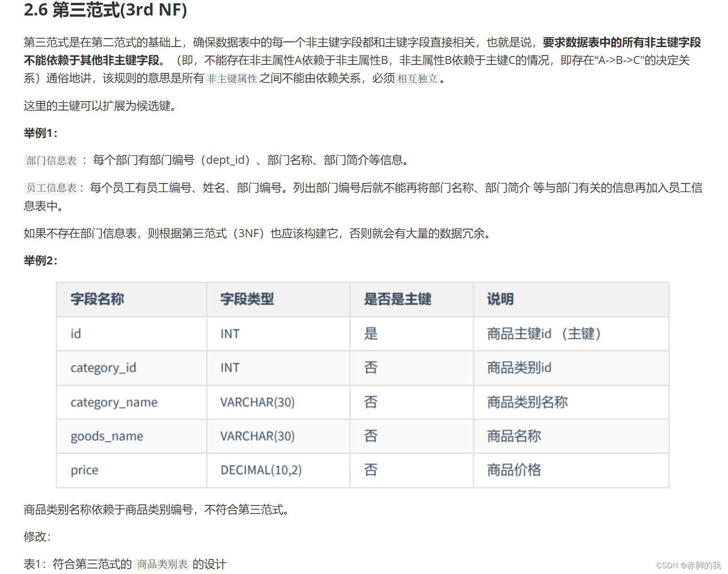The height and width of the screenshot is (574, 728).
Task: Click the label '举例2:'
Action: 40,261
